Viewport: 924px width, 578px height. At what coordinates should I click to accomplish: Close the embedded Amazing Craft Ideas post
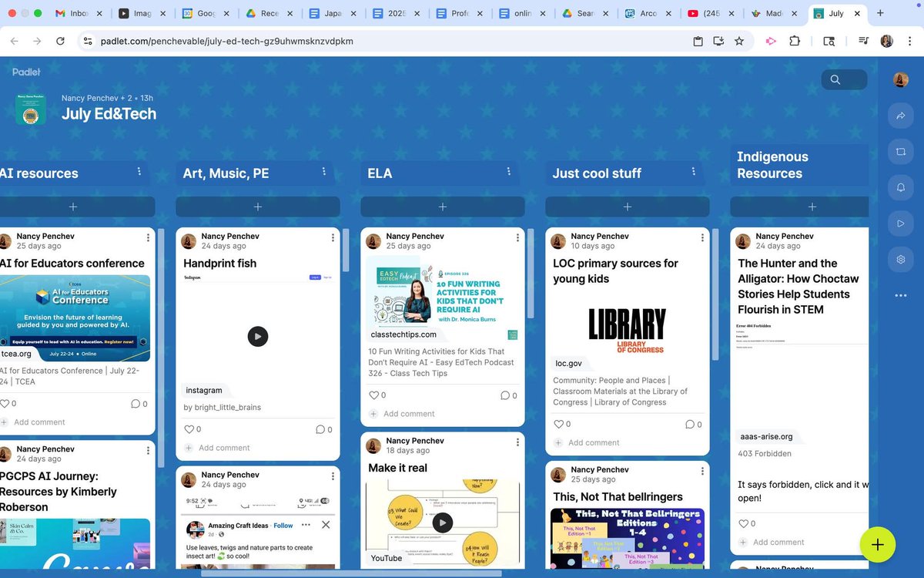(325, 525)
